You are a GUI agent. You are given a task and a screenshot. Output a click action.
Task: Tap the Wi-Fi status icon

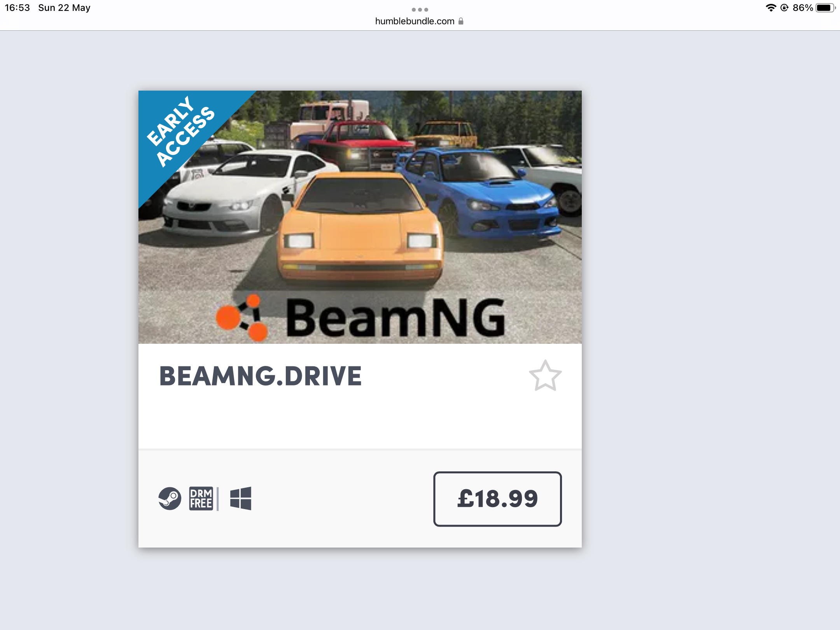[771, 8]
